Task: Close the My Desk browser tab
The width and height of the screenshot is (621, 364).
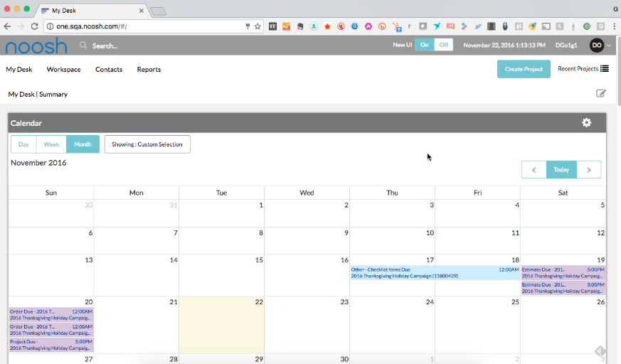Action: (141, 11)
